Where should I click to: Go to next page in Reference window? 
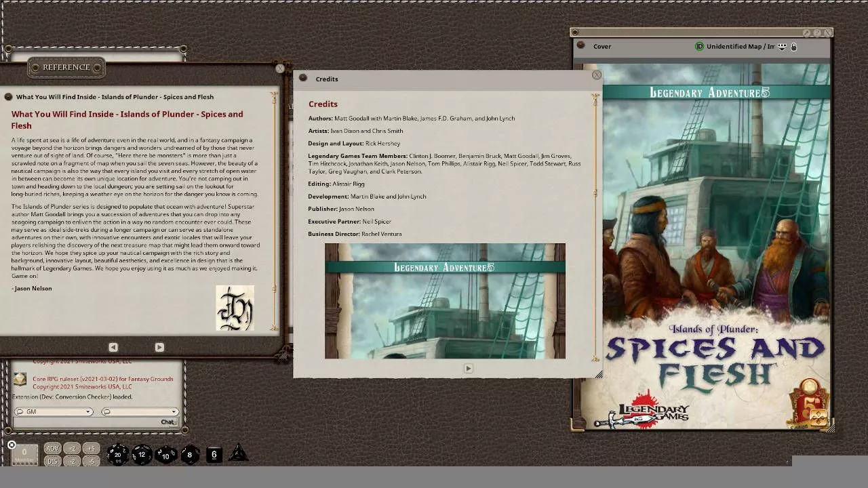tap(159, 347)
